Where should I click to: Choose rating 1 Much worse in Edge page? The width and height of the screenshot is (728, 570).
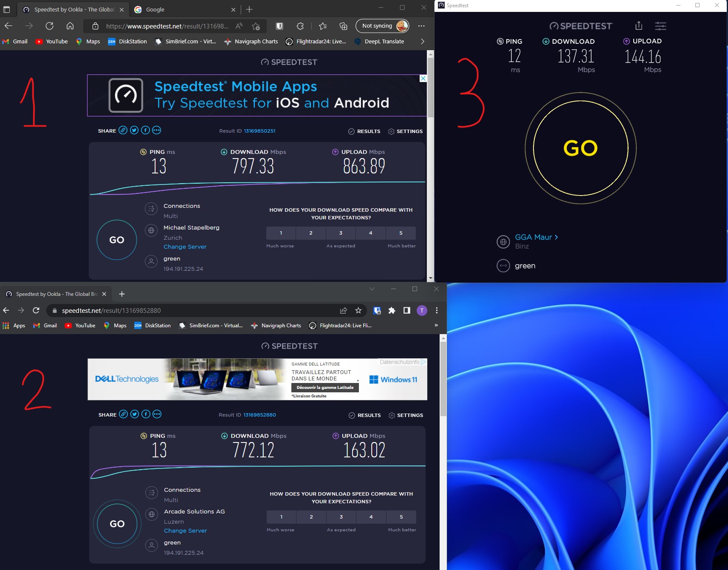click(281, 233)
